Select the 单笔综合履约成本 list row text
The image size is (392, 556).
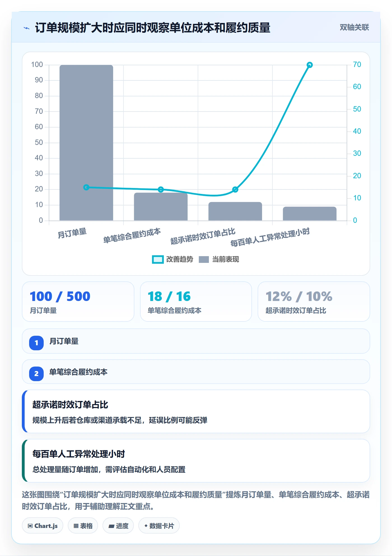pyautogui.click(x=78, y=372)
